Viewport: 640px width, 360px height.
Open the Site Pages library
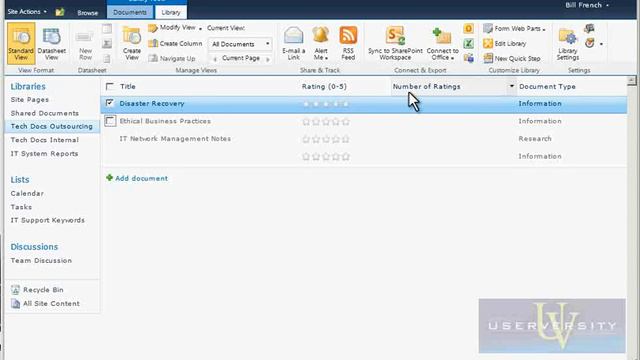point(30,100)
